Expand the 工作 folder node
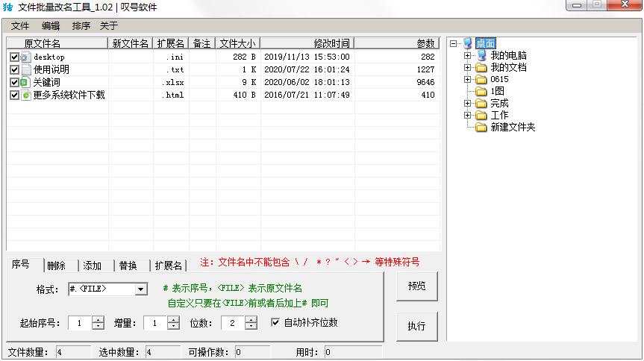The width and height of the screenshot is (644, 361). [468, 116]
